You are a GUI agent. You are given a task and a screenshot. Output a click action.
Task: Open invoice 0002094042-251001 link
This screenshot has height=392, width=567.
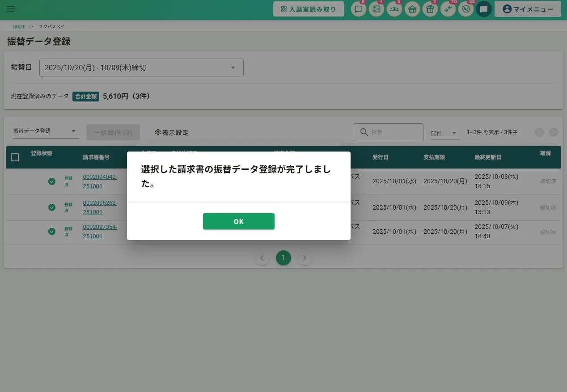pos(100,181)
